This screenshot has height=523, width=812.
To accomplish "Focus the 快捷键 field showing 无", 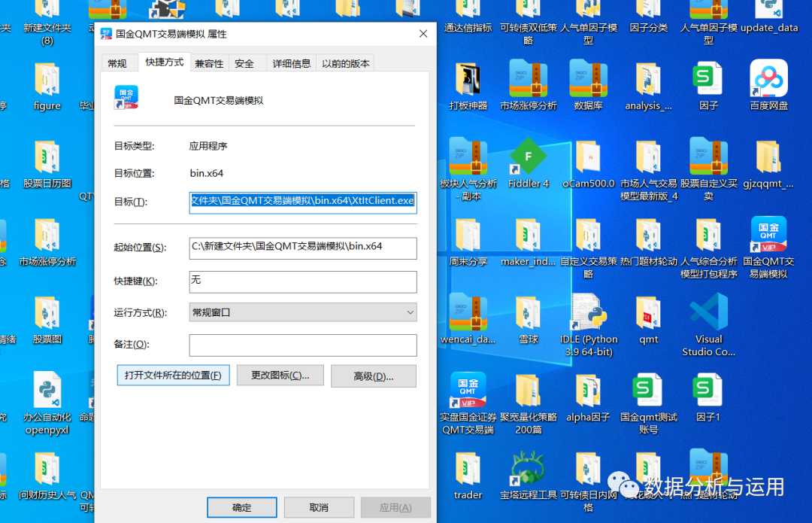I will coord(303,281).
